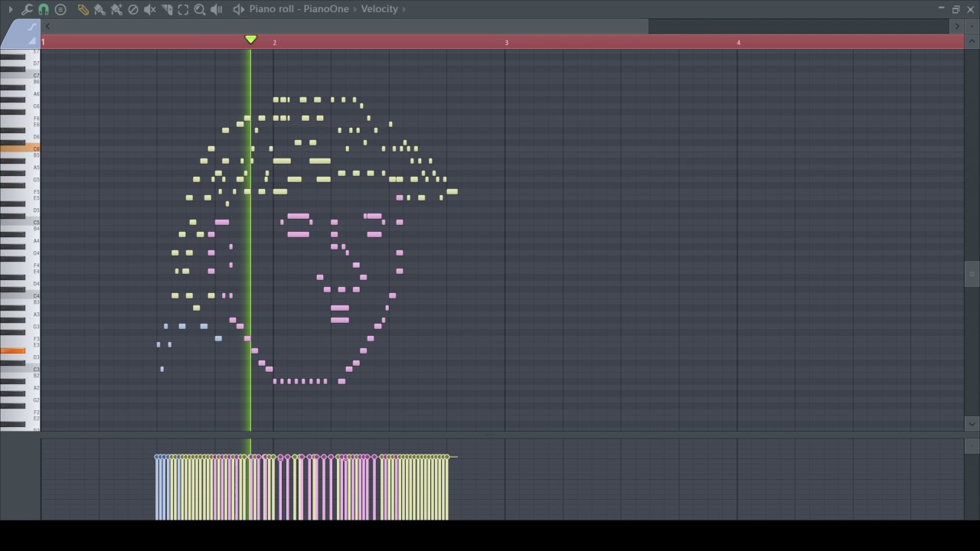Click the right arrow of horizontal scrollbar
980x551 pixels.
pyautogui.click(x=956, y=27)
